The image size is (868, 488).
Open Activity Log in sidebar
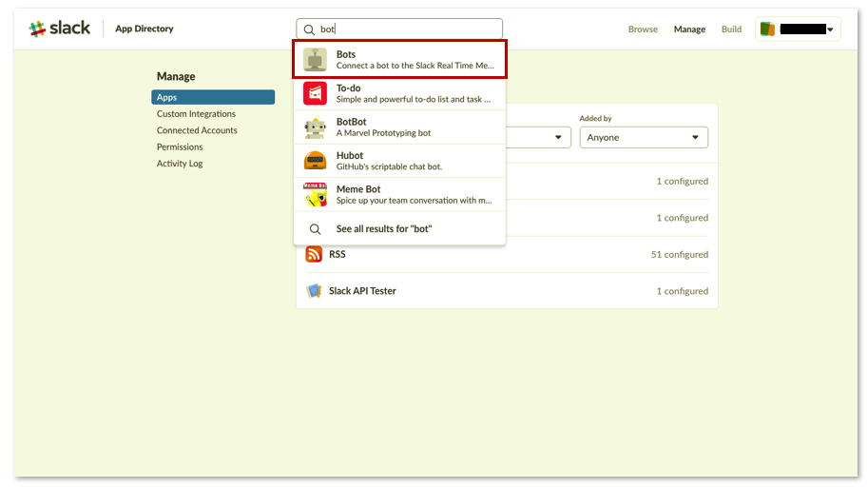click(x=180, y=164)
